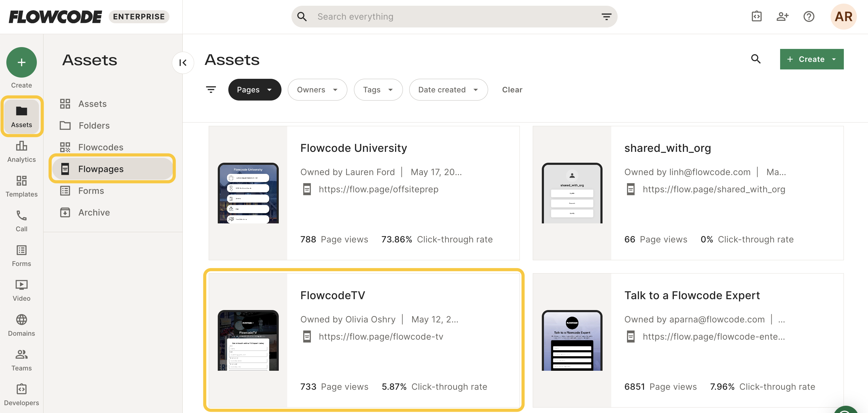
Task: Clear all applied filters
Action: [512, 90]
